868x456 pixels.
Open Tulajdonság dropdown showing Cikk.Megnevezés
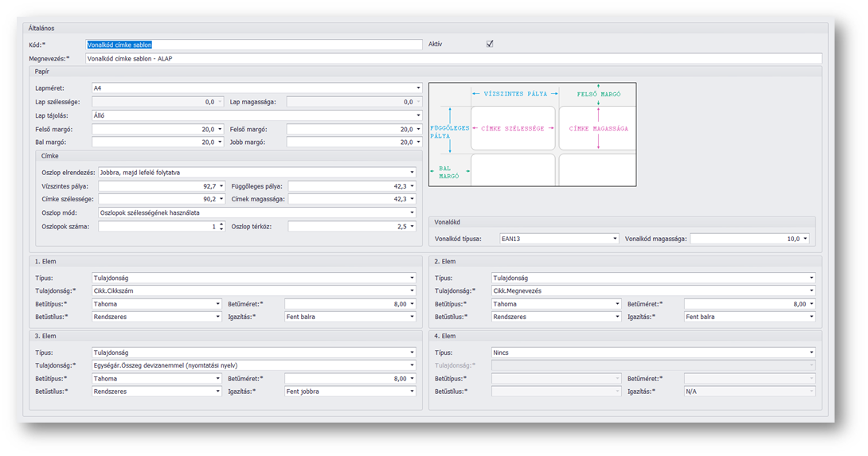coord(811,291)
